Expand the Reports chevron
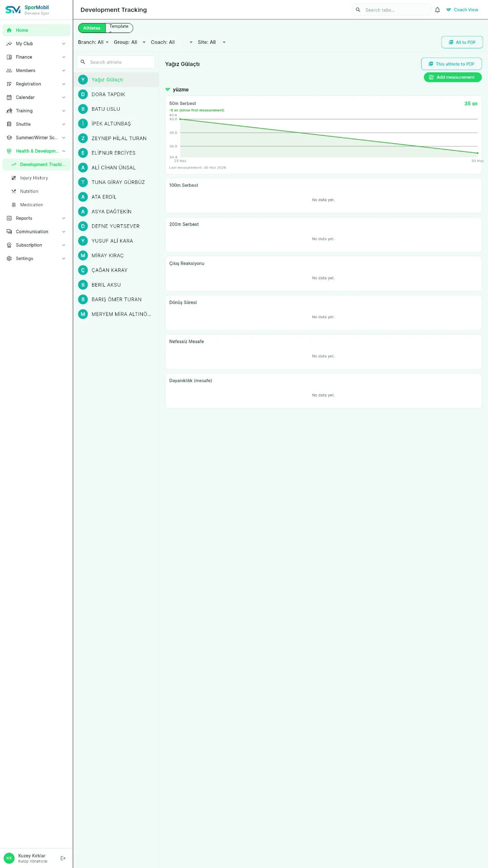Viewport: 488px width, 868px height. pos(64,218)
